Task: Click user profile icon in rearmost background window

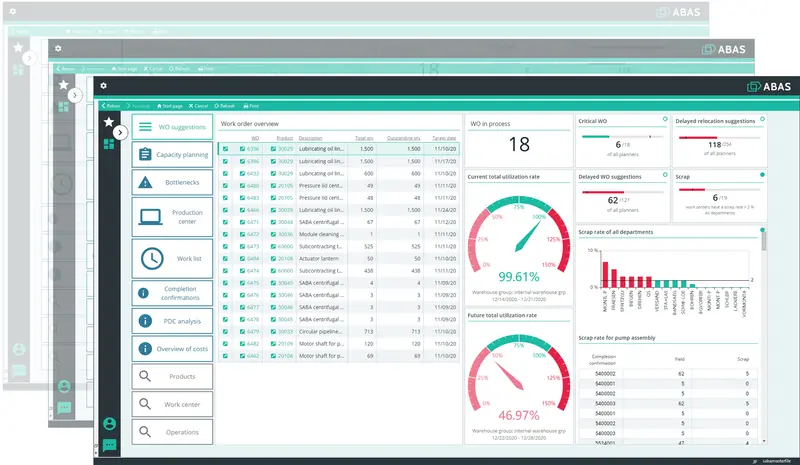Action: (x=19, y=349)
